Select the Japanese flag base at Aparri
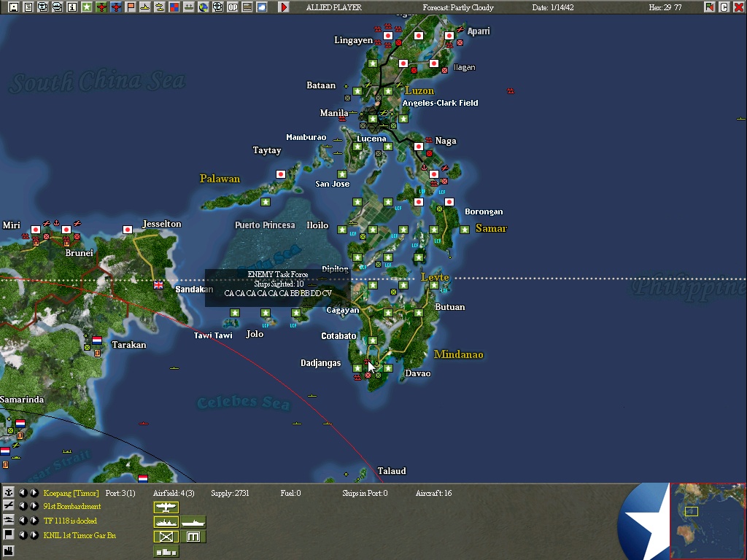Screen dimensions: 747x560 coord(449,36)
